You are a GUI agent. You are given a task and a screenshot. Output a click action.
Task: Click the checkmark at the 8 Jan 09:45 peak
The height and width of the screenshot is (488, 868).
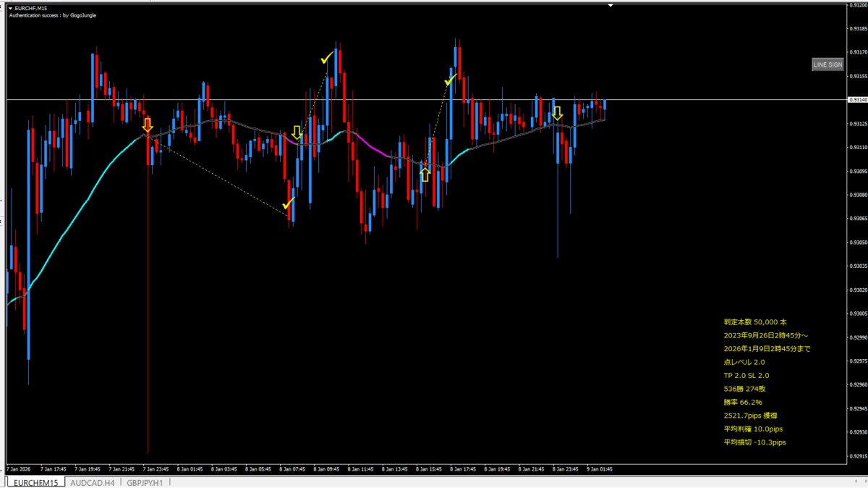(x=327, y=58)
